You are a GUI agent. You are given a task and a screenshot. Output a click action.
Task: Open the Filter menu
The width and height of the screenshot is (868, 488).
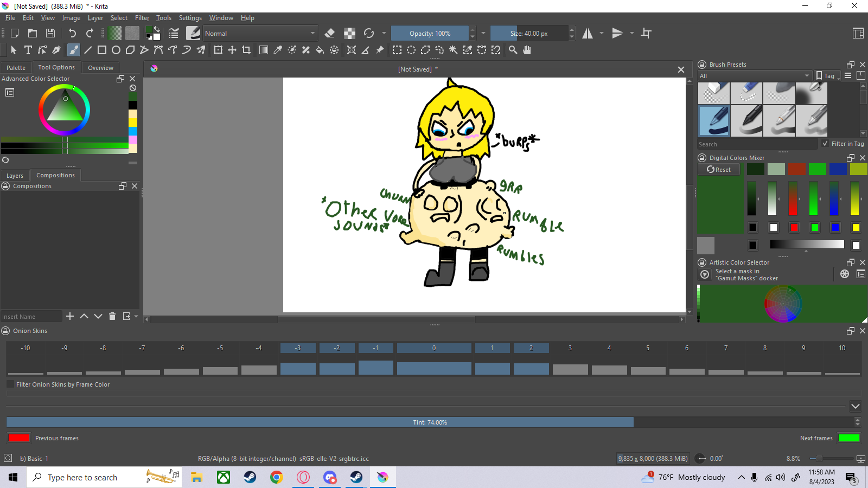(x=142, y=18)
